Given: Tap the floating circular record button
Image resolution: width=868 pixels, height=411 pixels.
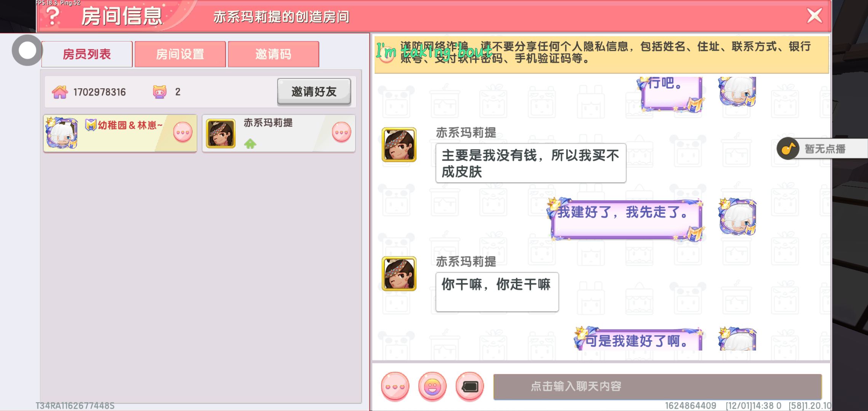Looking at the screenshot, I should tap(27, 50).
